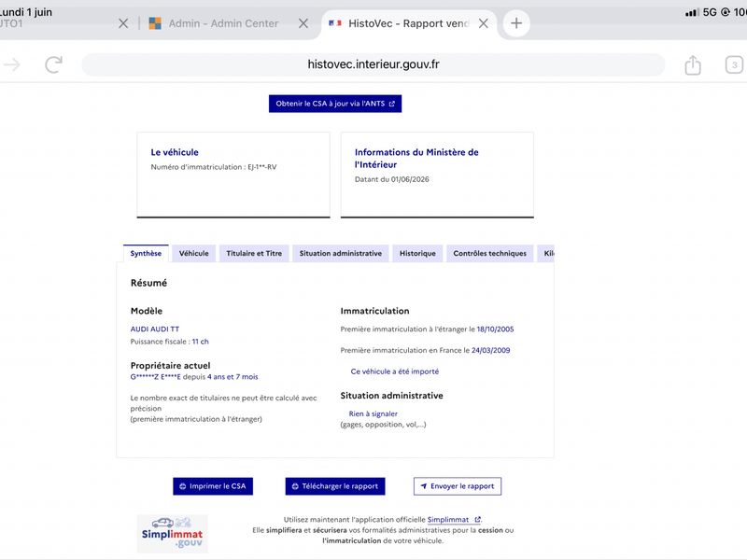This screenshot has width=747, height=560.
Task: Reload the page with the refresh icon
Action: pos(54,64)
